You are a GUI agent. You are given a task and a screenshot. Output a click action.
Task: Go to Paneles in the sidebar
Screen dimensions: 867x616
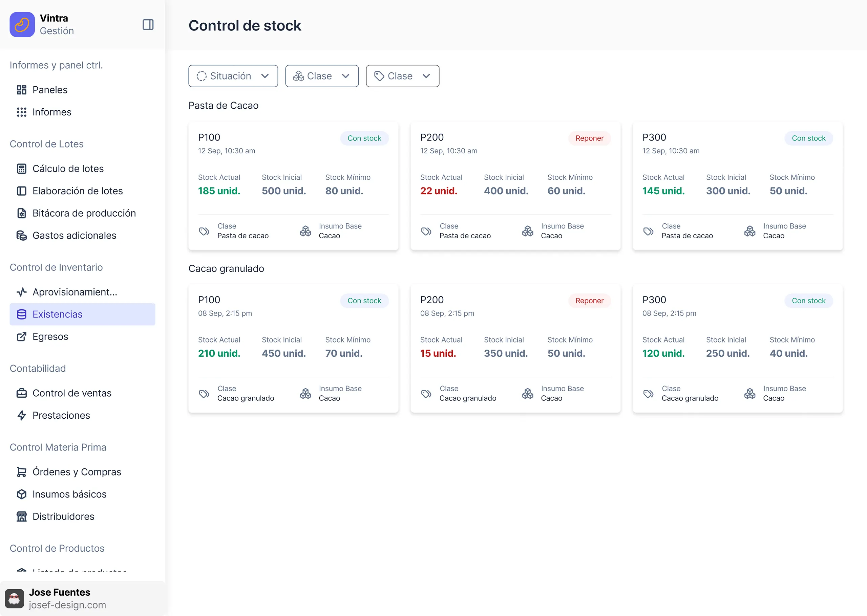point(82,90)
